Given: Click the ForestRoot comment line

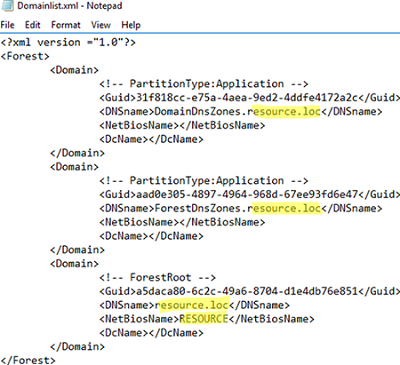Looking at the screenshot, I should coord(157,277).
